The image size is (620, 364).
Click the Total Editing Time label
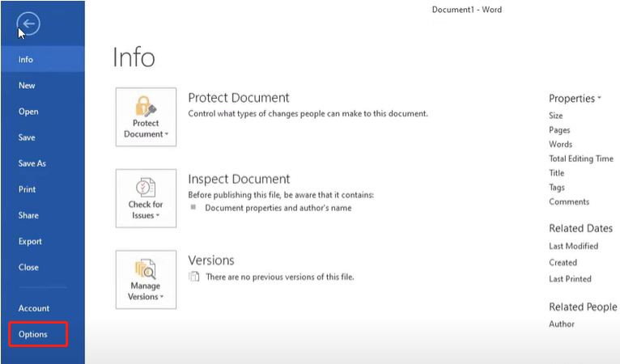pyautogui.click(x=581, y=159)
